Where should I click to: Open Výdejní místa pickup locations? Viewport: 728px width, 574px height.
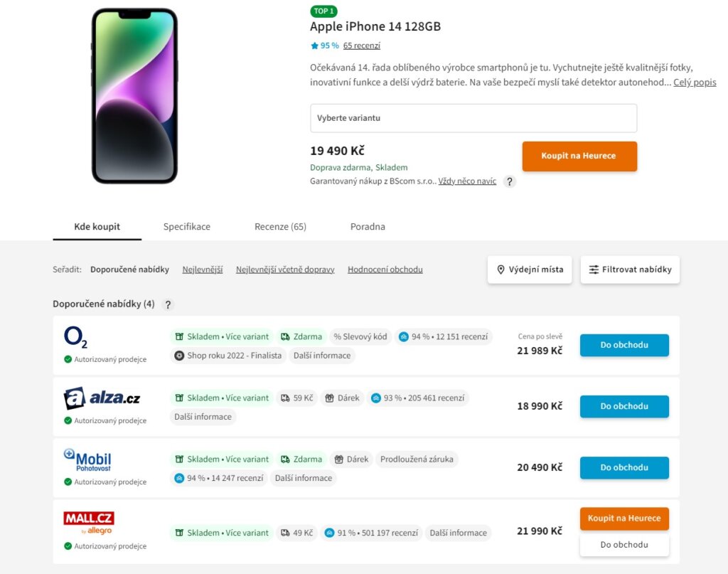click(530, 270)
